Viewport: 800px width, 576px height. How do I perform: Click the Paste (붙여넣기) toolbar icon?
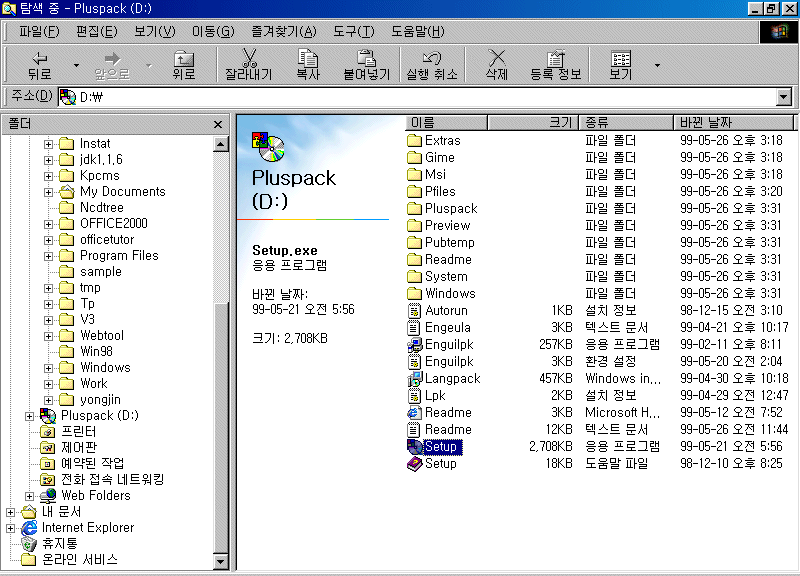pyautogui.click(x=366, y=58)
